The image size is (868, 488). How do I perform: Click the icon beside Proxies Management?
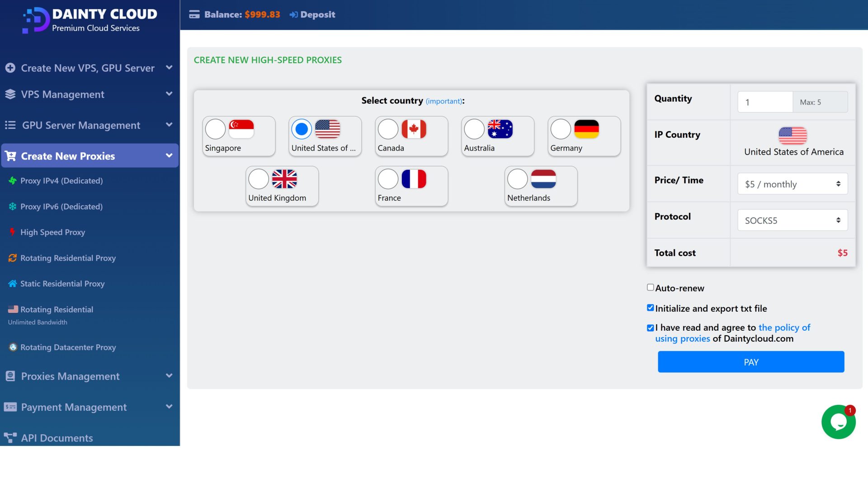pyautogui.click(x=10, y=376)
